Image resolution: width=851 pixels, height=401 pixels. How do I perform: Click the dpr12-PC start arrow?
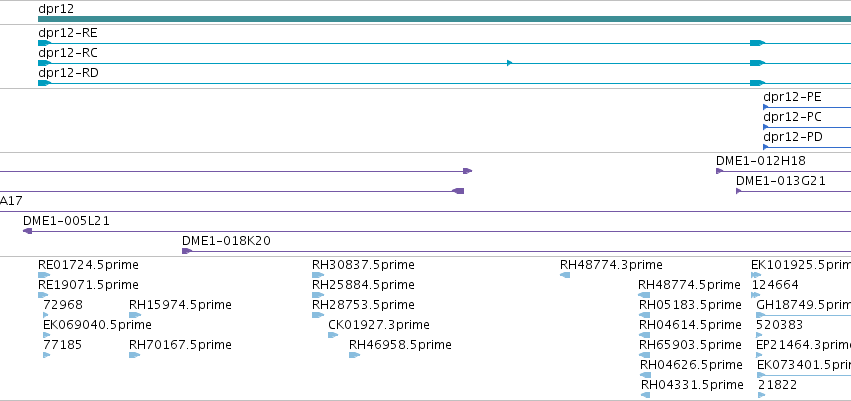pyautogui.click(x=766, y=128)
